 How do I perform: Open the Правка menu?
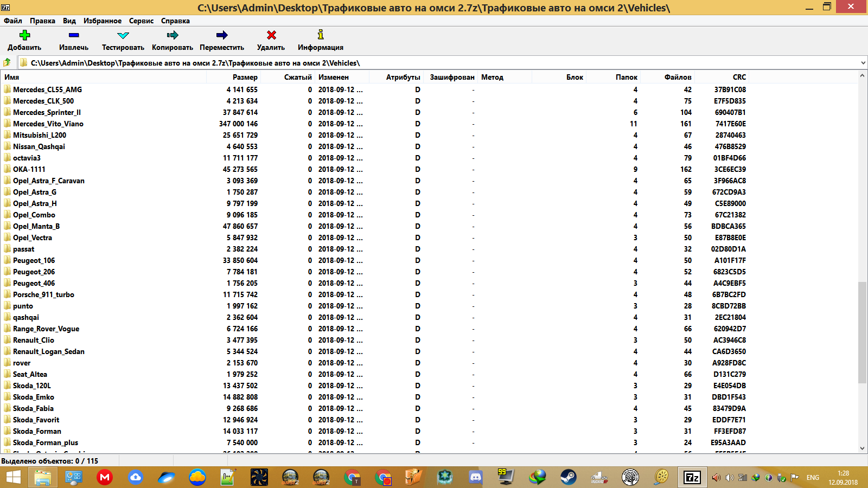[42, 21]
